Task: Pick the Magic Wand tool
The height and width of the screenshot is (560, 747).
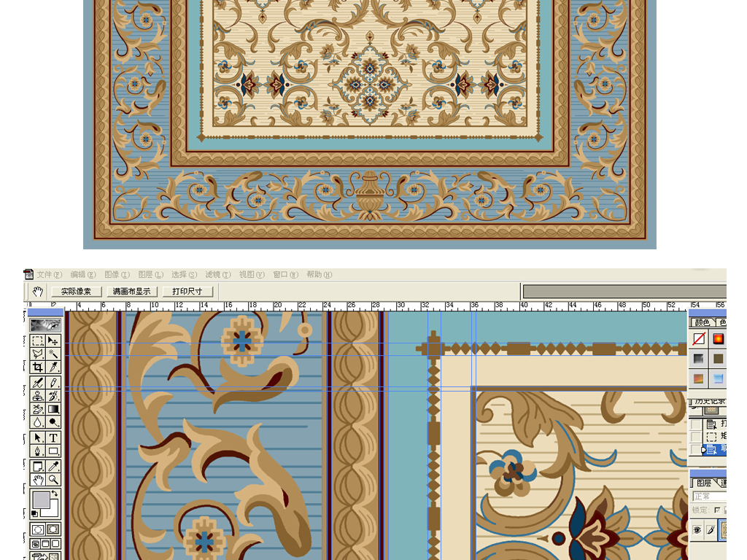Action: (53, 354)
